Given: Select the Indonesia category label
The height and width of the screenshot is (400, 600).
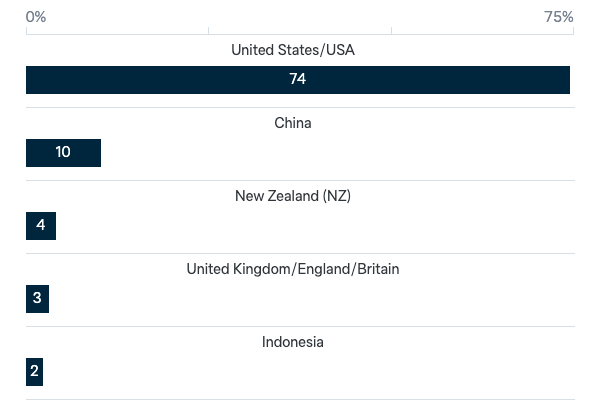Looking at the screenshot, I should coord(293,342).
